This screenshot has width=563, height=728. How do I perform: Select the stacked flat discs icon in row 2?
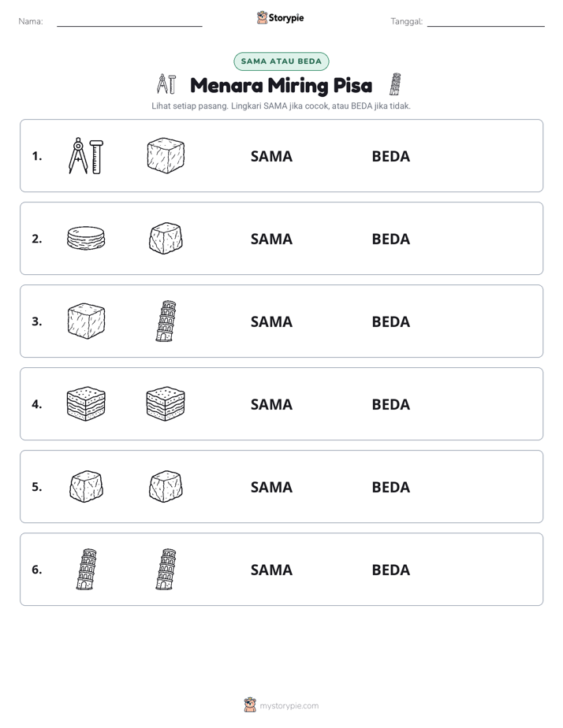[86, 238]
